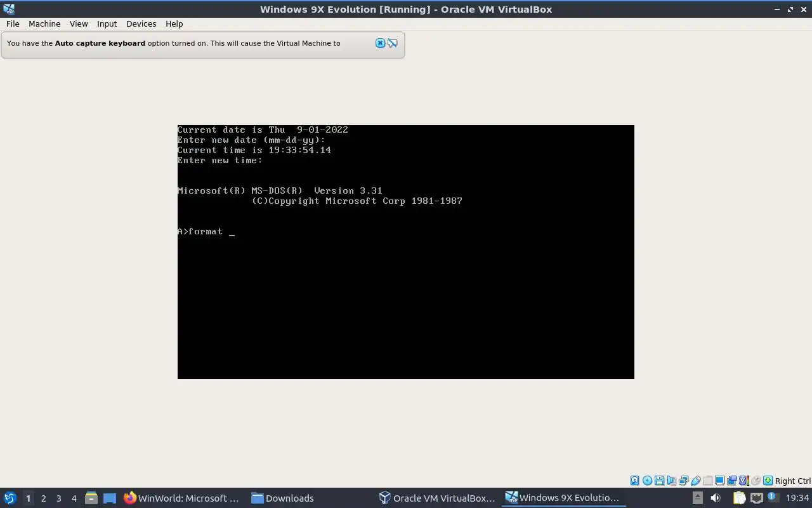The width and height of the screenshot is (812, 508).
Task: Open the network connection tray icon
Action: pyautogui.click(x=756, y=498)
